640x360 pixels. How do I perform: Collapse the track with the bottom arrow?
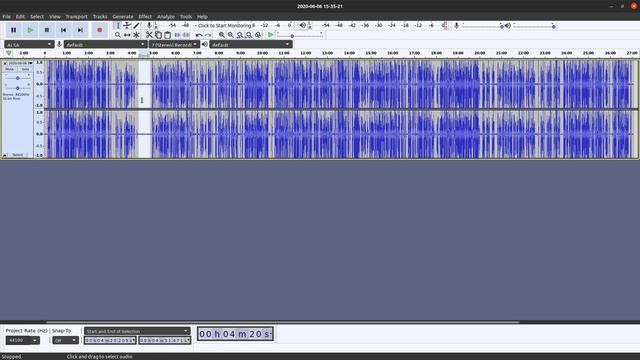5,155
